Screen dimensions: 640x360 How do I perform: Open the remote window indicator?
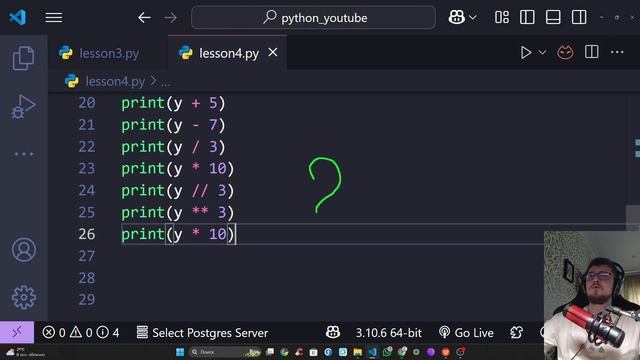[17, 332]
